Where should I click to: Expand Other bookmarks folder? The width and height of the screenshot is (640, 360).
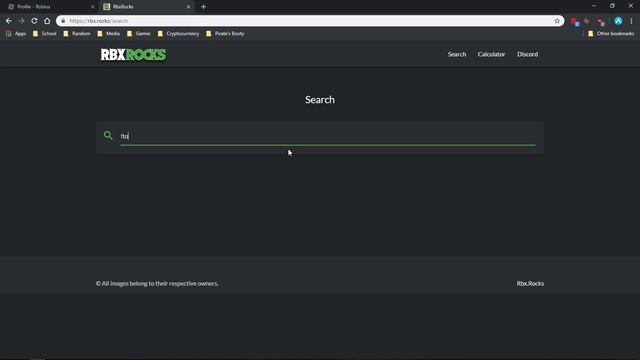(x=611, y=33)
